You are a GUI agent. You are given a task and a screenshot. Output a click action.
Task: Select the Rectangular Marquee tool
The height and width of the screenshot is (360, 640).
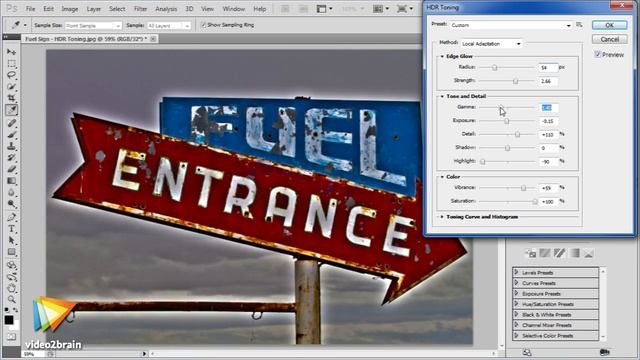11,64
